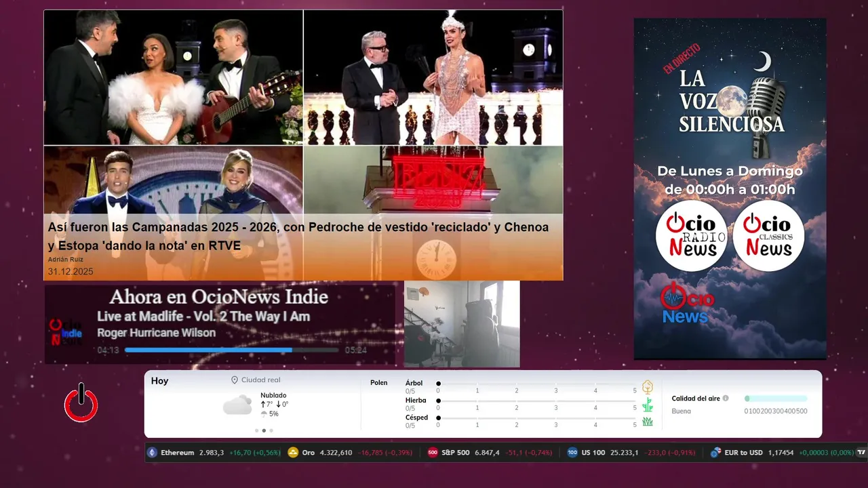Click the Ethereum price 2.983,3
The image size is (868, 488).
(x=212, y=453)
